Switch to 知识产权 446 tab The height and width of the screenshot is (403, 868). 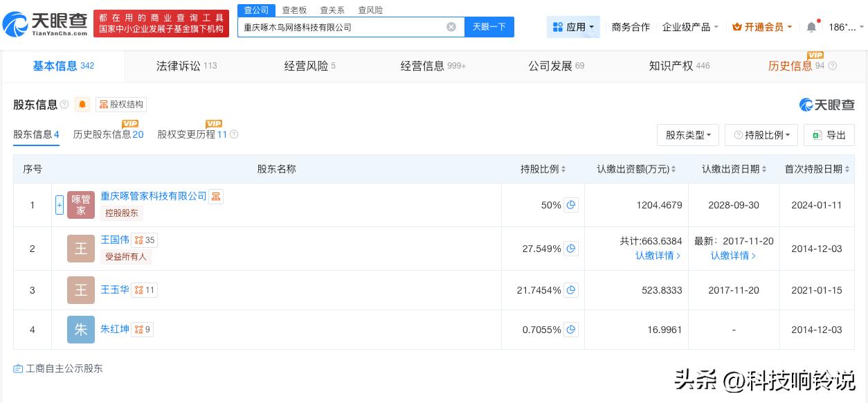coord(679,66)
